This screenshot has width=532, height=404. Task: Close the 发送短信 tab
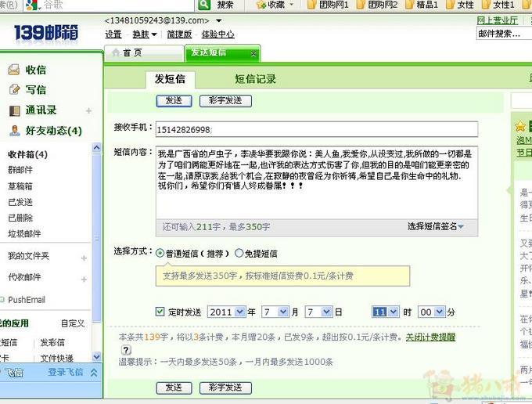(253, 54)
